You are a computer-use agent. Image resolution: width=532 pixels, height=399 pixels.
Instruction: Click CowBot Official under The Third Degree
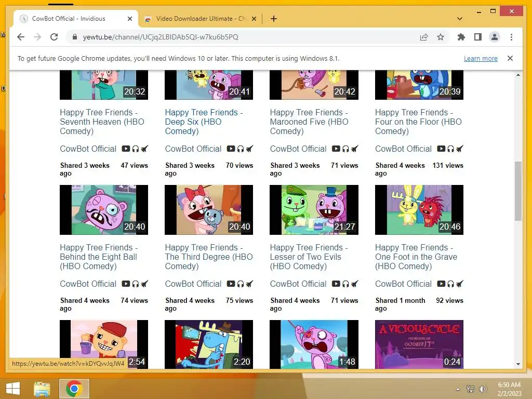193,284
